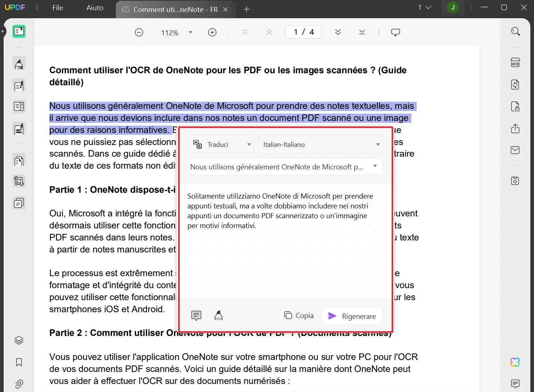Open the user account avatar J

(x=453, y=7)
